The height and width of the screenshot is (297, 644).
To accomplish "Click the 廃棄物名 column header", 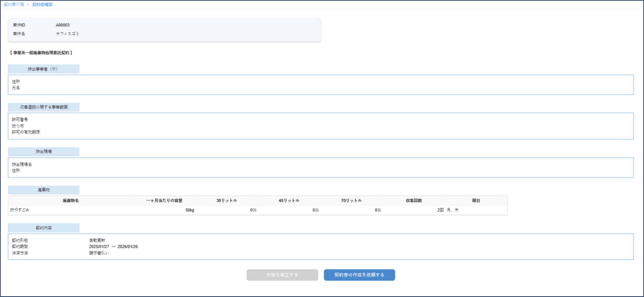I will click(x=71, y=200).
